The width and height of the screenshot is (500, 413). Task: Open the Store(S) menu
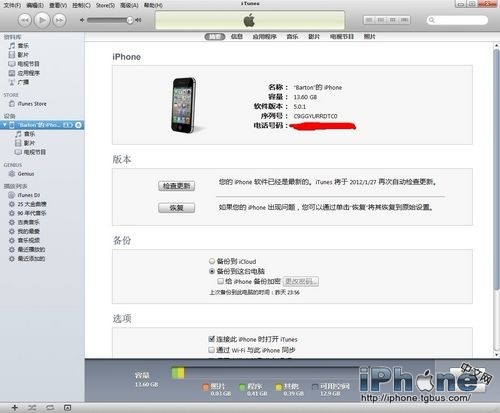pos(105,5)
